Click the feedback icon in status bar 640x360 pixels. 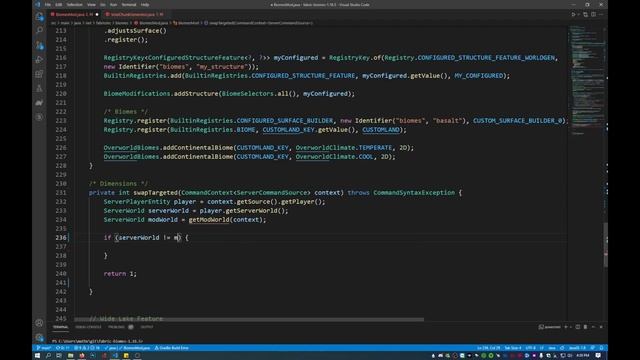coord(593,348)
